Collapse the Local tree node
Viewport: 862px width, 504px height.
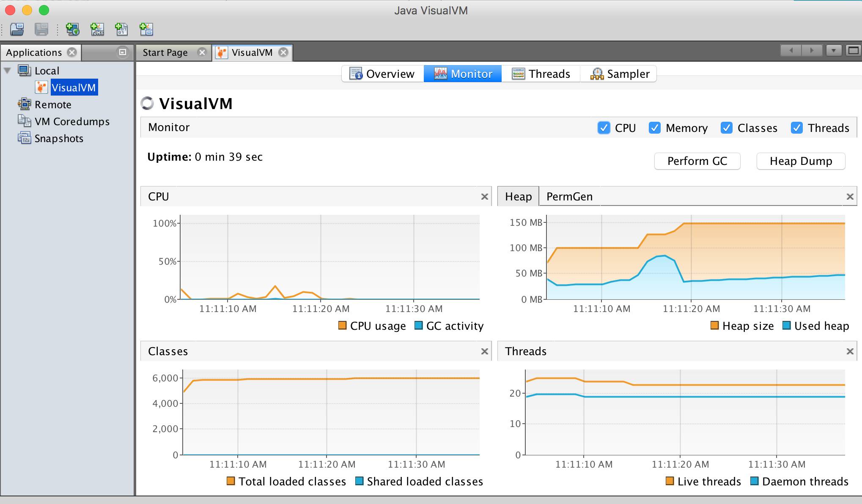coord(7,71)
